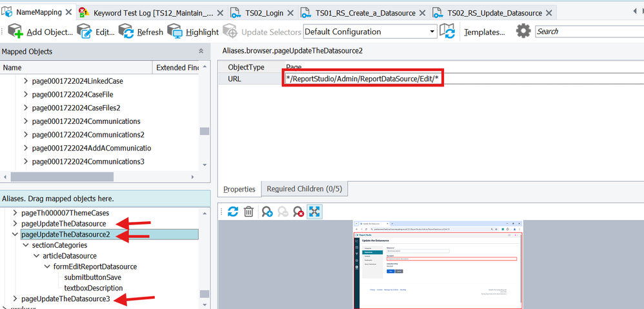Click the Templates button

point(484,32)
